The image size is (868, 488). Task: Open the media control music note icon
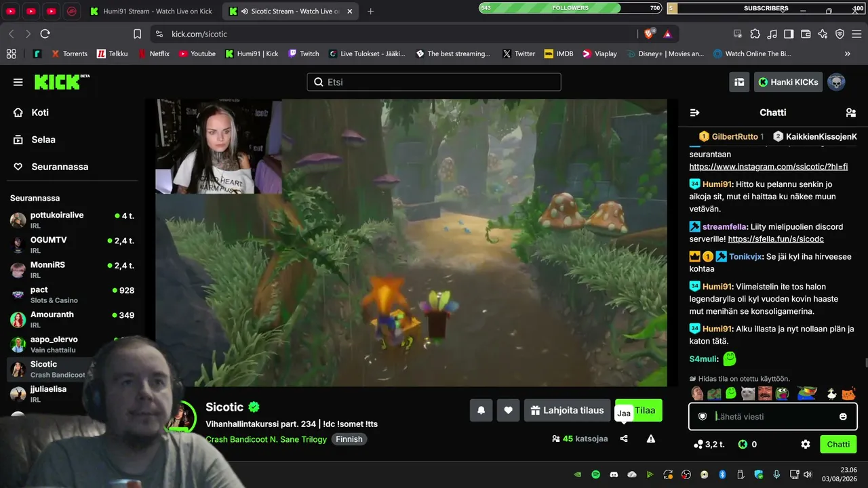tap(772, 34)
